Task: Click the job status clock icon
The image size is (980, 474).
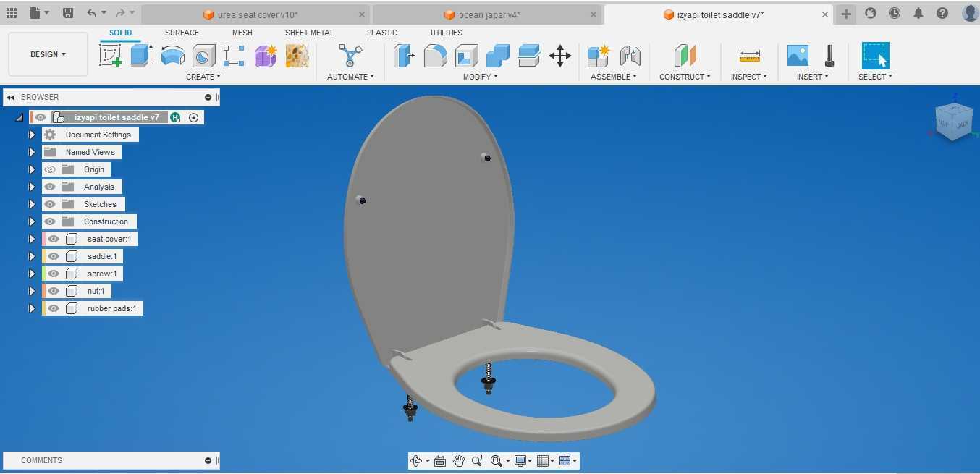Action: (895, 13)
